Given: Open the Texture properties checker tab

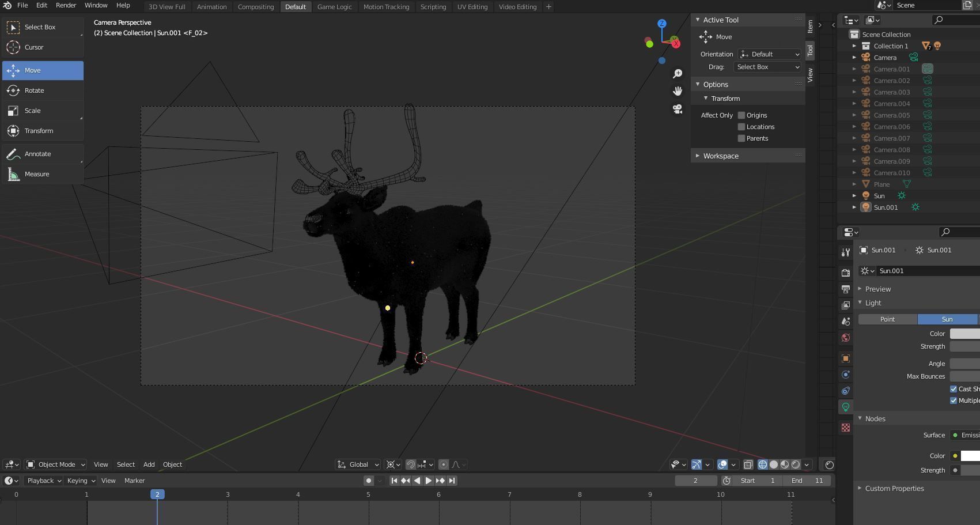Looking at the screenshot, I should 846,428.
